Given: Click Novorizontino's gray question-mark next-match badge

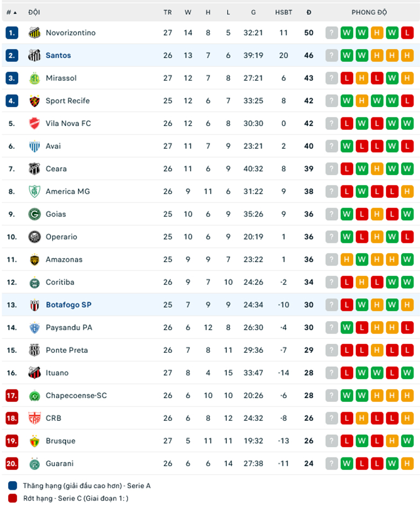Looking at the screenshot, I should coord(332,33).
